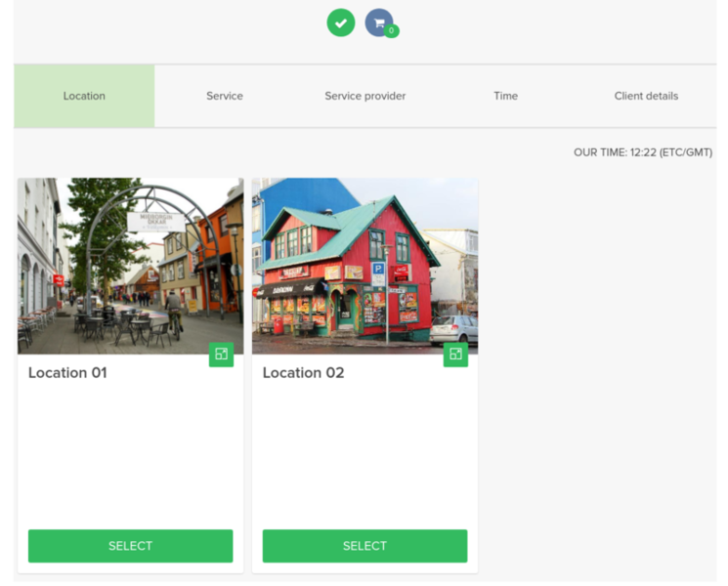Screen dimensions: 728x586
Task: Click the Location 02 title text
Action: click(303, 373)
